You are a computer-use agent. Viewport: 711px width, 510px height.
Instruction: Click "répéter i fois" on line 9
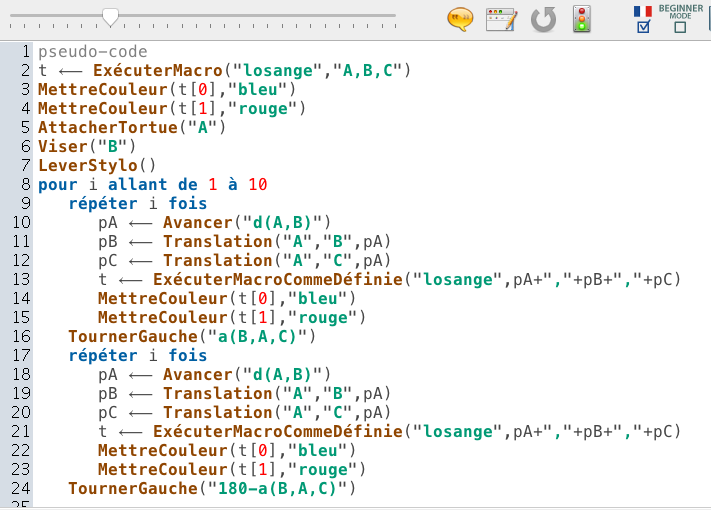137,204
